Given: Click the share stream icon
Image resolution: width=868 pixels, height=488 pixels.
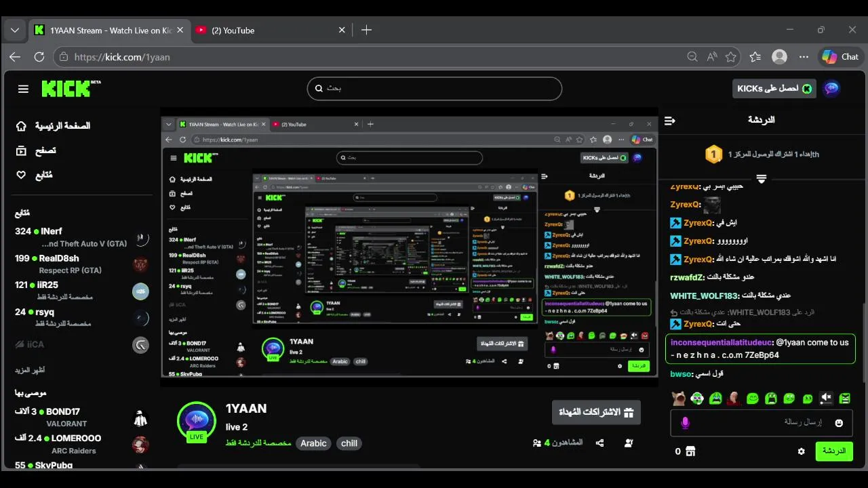Looking at the screenshot, I should click(599, 443).
